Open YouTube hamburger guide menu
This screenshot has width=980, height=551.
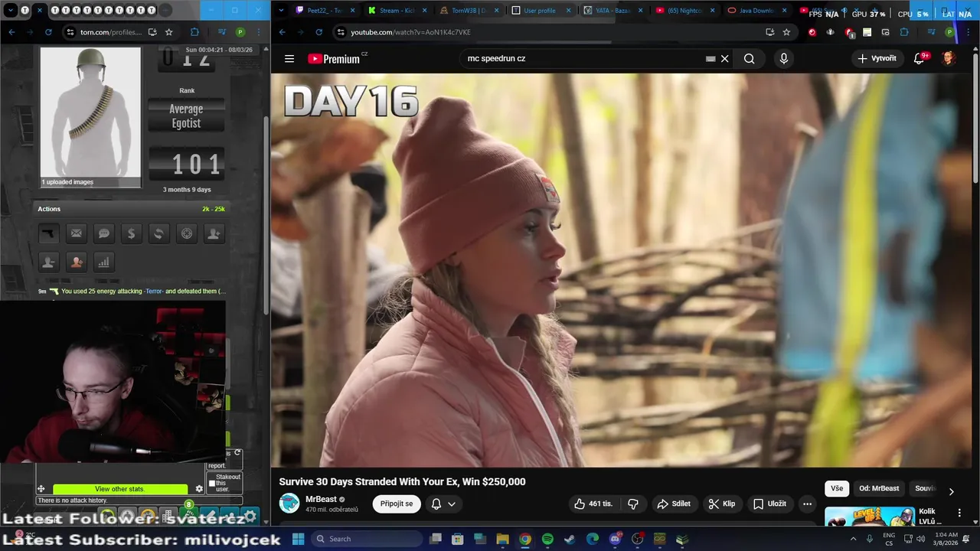[289, 59]
